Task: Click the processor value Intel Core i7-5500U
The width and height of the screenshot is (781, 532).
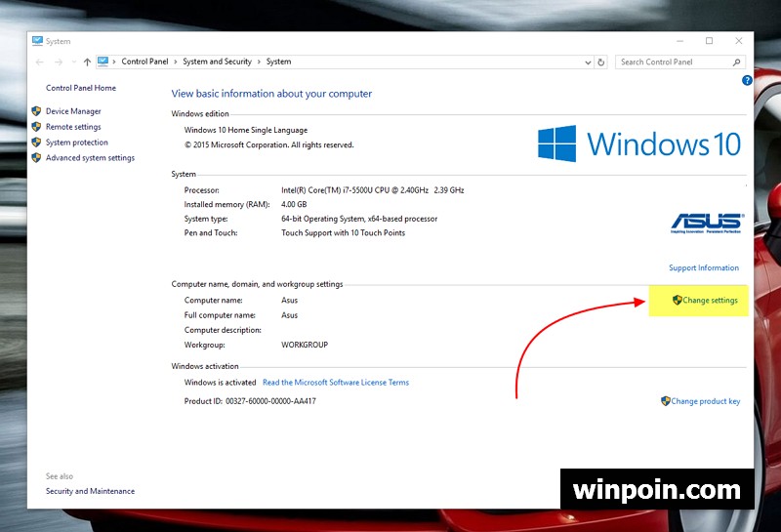Action: pos(373,189)
